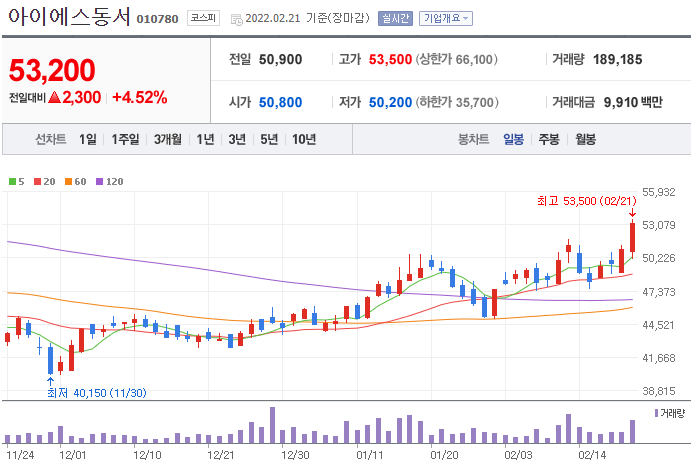Image resolution: width=691 pixels, height=474 pixels.
Task: Click the 최고 53,500 (02/21) chart annotation
Action: pos(587,201)
